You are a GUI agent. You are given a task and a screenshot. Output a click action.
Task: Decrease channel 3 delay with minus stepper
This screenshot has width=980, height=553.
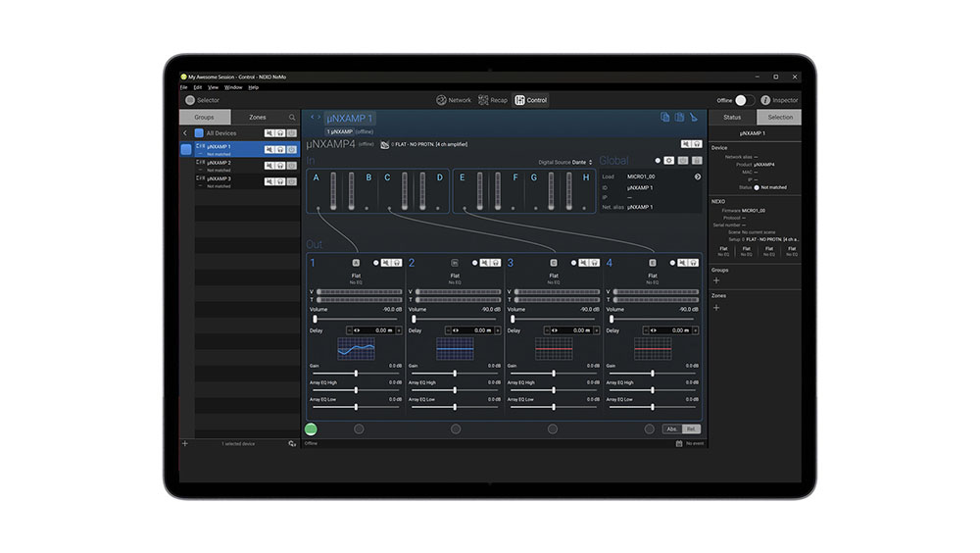546,330
